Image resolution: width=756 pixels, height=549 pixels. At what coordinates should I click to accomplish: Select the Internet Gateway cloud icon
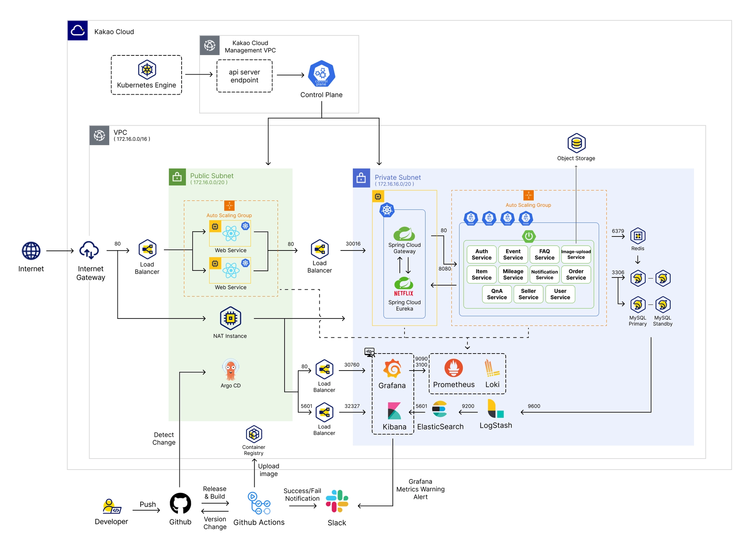(89, 250)
